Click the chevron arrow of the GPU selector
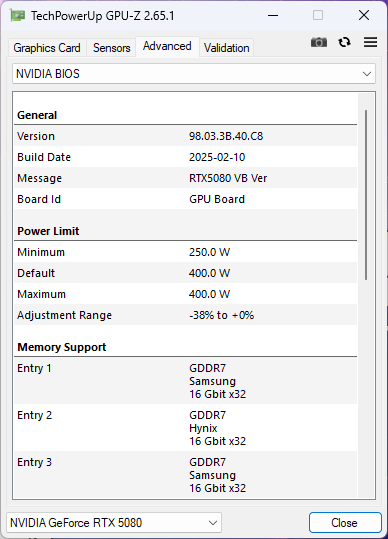Screen dimensions: 388x539 (x=213, y=523)
